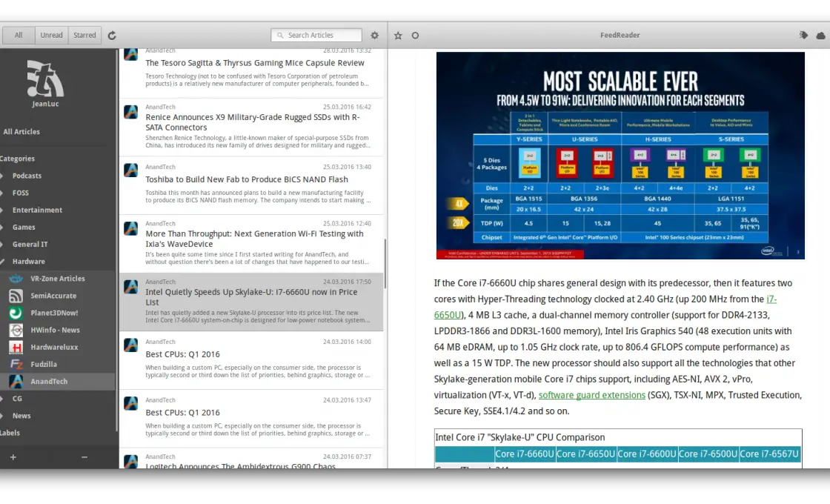830x504 pixels.
Task: Open the settings gear menu
Action: tap(375, 36)
